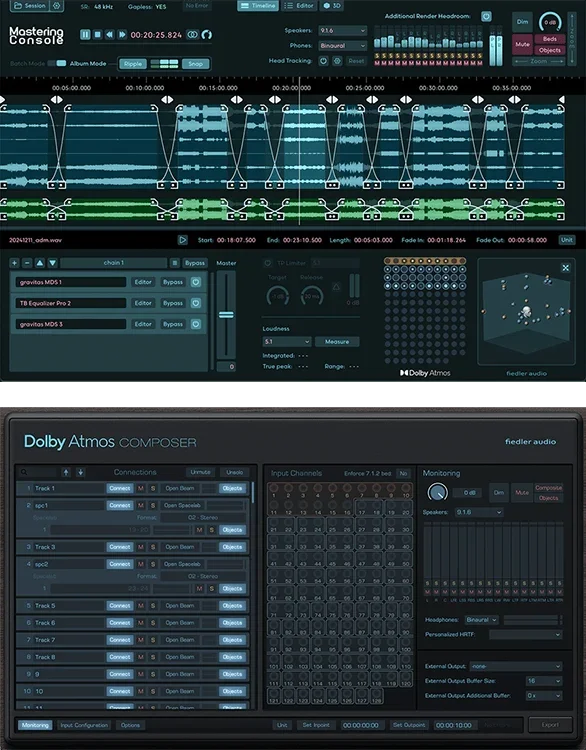586x750 pixels.
Task: Move plugin up with the up arrow
Action: [40, 263]
